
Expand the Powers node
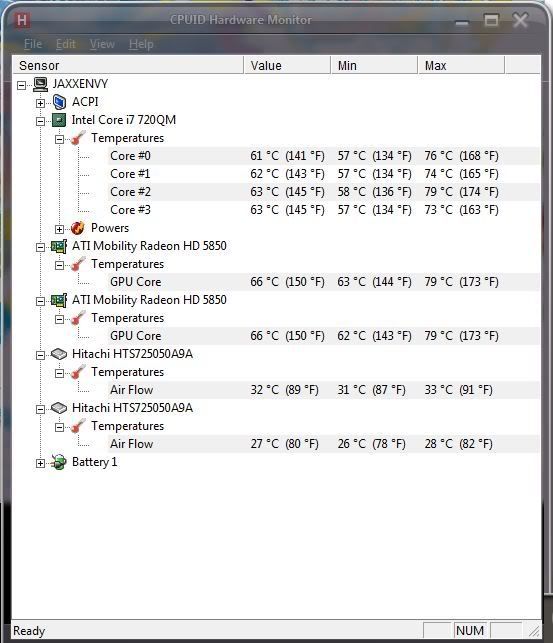(x=59, y=229)
